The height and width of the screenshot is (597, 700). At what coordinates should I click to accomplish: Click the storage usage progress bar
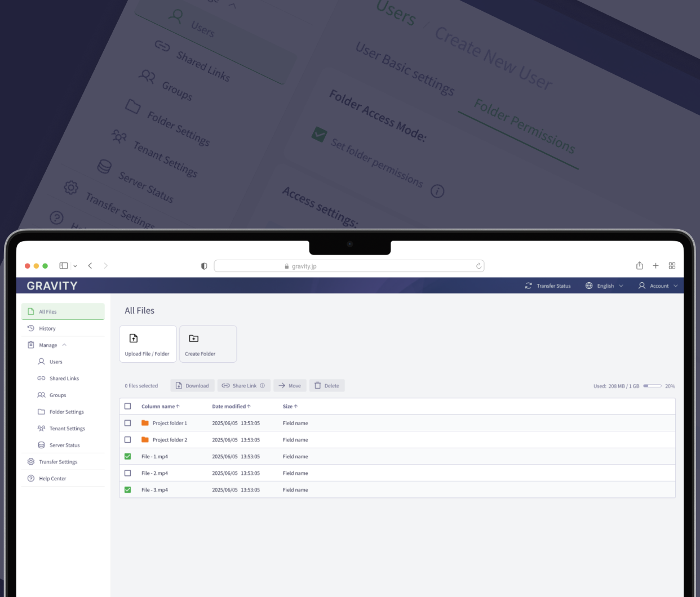pos(652,386)
